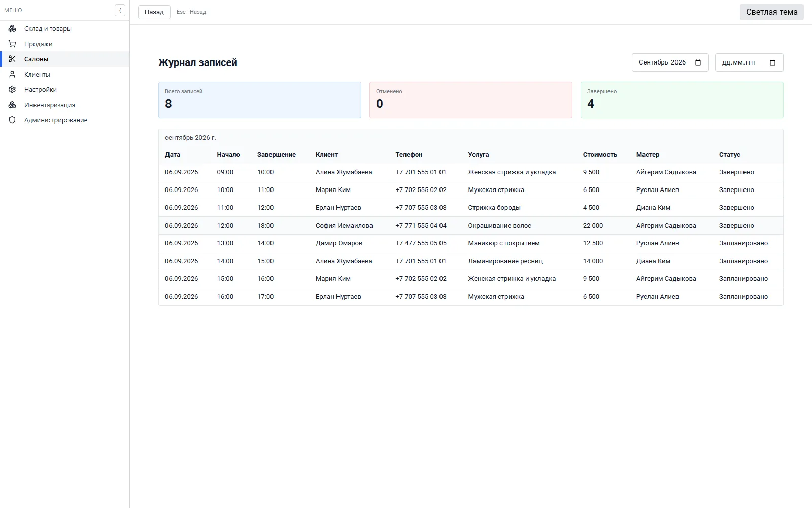Click the warehouse boxes icon in the sidebar
This screenshot has width=812, height=508.
[12, 28]
